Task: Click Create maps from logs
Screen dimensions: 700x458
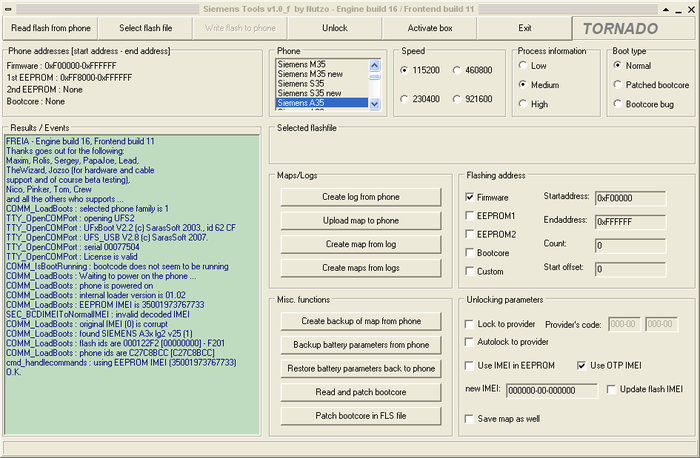Action: click(x=361, y=268)
